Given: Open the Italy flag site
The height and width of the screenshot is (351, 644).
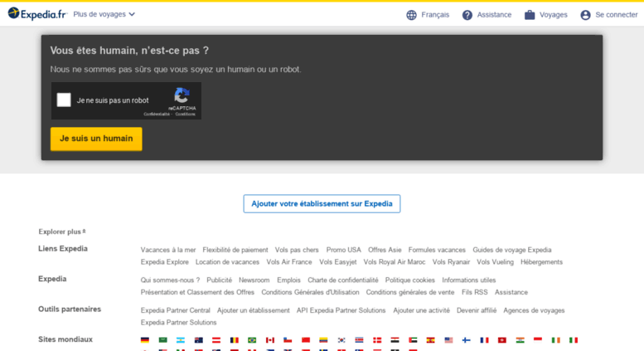Looking at the screenshot, I should pos(574,340).
